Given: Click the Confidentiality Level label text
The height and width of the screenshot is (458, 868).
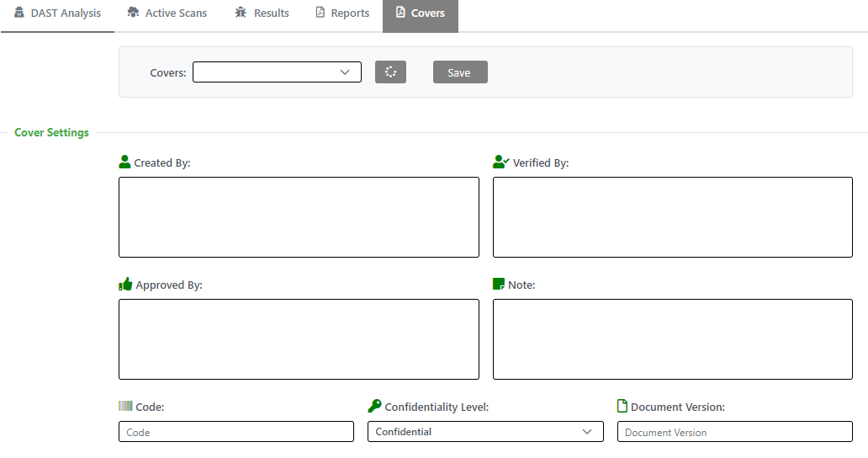Looking at the screenshot, I should [x=437, y=407].
